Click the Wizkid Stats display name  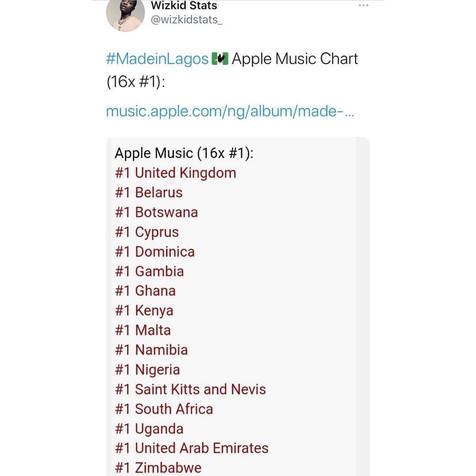184,6
